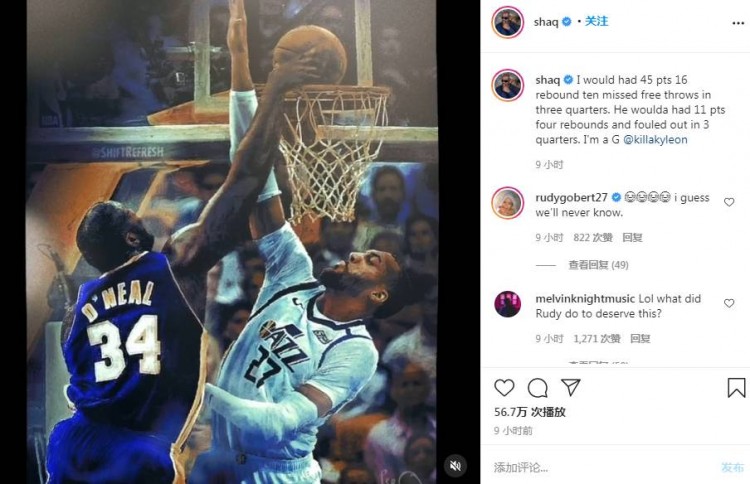Viewport: 750px width, 484px height.
Task: Unmute video with speaker icon
Action: (x=455, y=465)
